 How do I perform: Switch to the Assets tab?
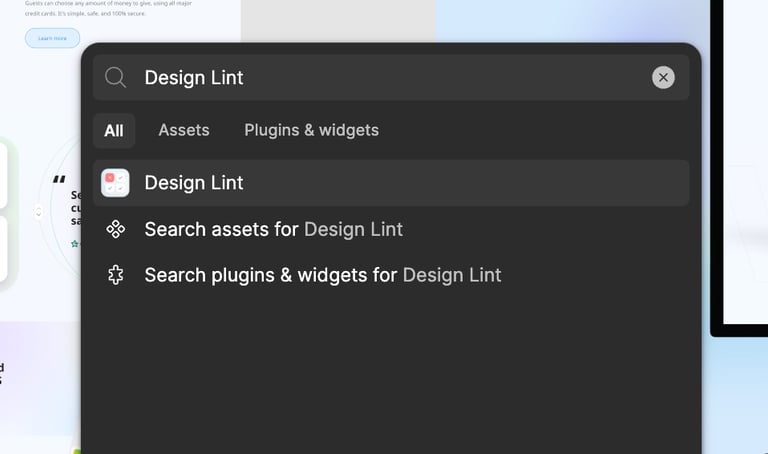tap(184, 130)
